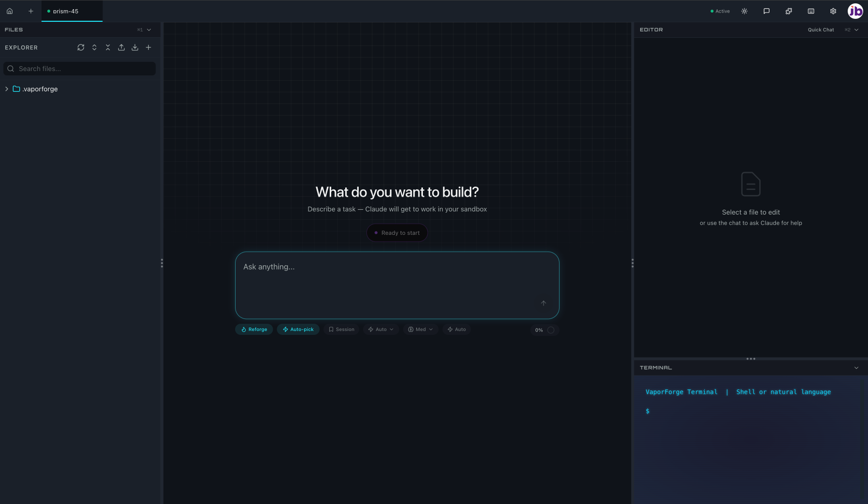Viewport: 868px width, 504px height.
Task: Expand the .vaporforge folder
Action: 6,89
